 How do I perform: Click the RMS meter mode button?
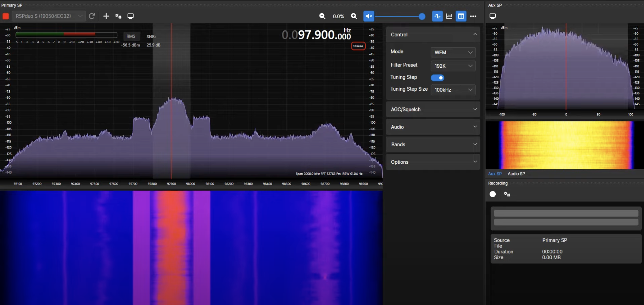pyautogui.click(x=131, y=36)
